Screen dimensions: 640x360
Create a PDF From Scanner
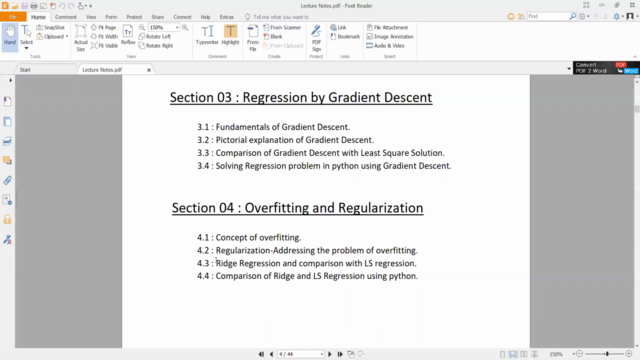[x=282, y=27]
